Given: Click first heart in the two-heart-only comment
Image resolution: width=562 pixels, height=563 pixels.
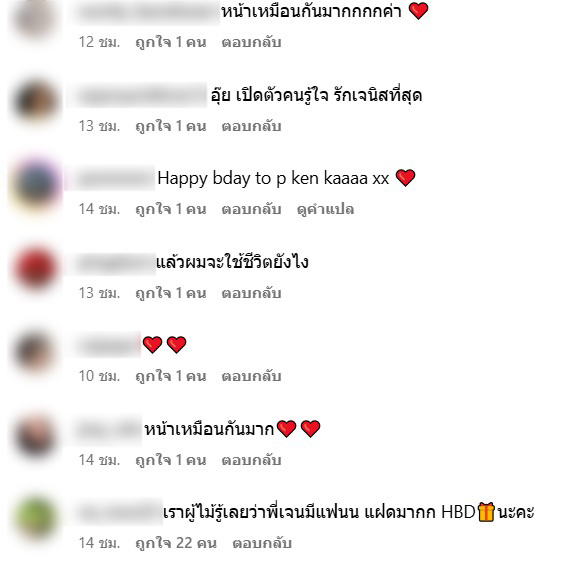Looking at the screenshot, I should point(153,345).
